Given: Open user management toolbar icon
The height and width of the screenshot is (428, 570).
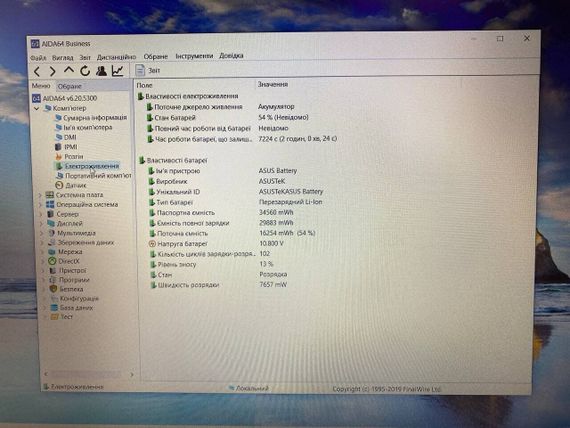Looking at the screenshot, I should pos(101,71).
